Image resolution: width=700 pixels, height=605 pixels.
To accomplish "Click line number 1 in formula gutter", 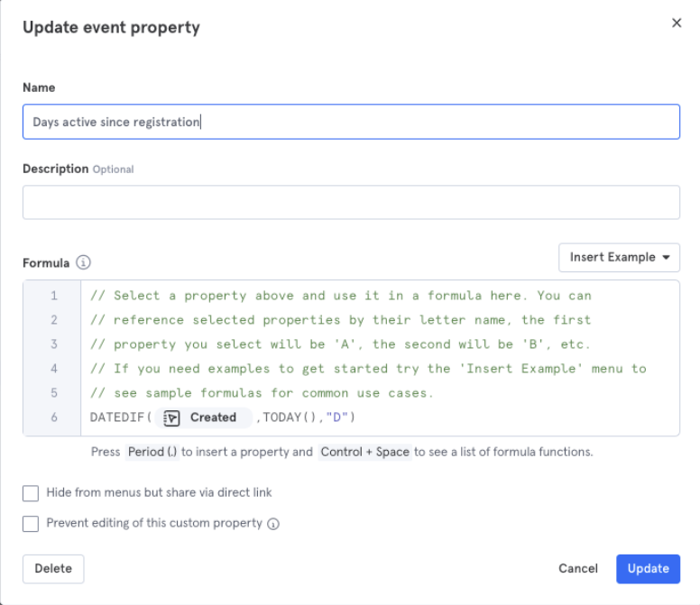I will [53, 296].
